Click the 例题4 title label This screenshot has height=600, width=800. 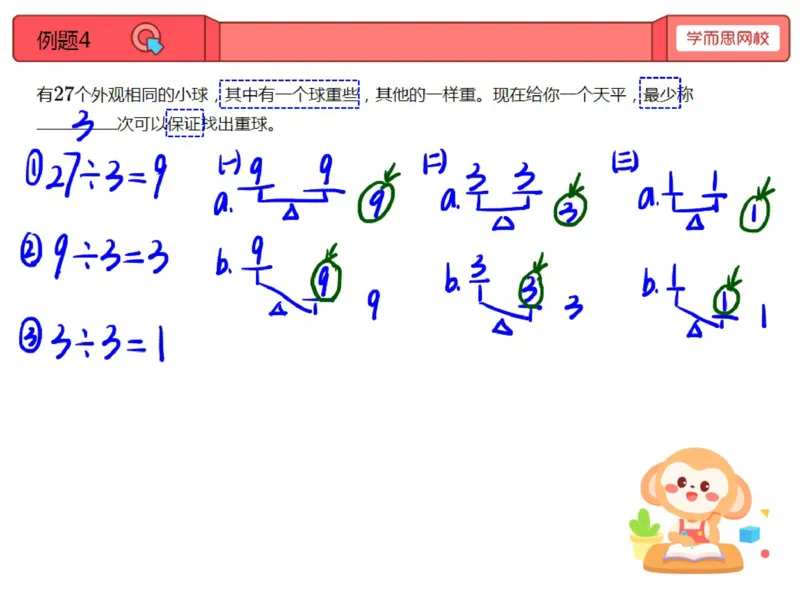coord(64,40)
